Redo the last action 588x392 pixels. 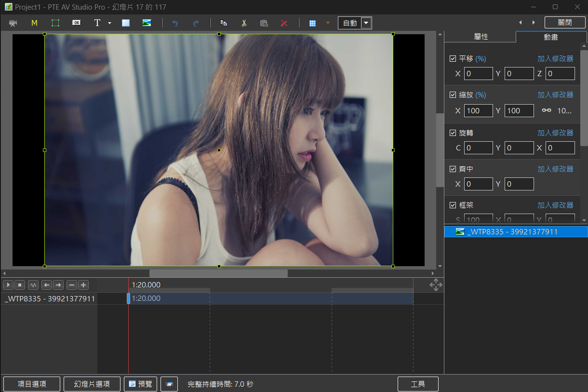(x=196, y=23)
